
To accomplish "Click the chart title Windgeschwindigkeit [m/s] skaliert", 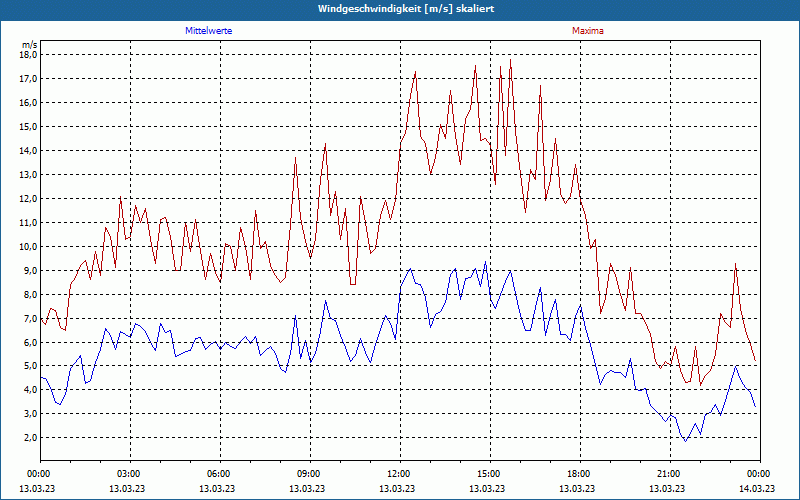I will tap(406, 9).
